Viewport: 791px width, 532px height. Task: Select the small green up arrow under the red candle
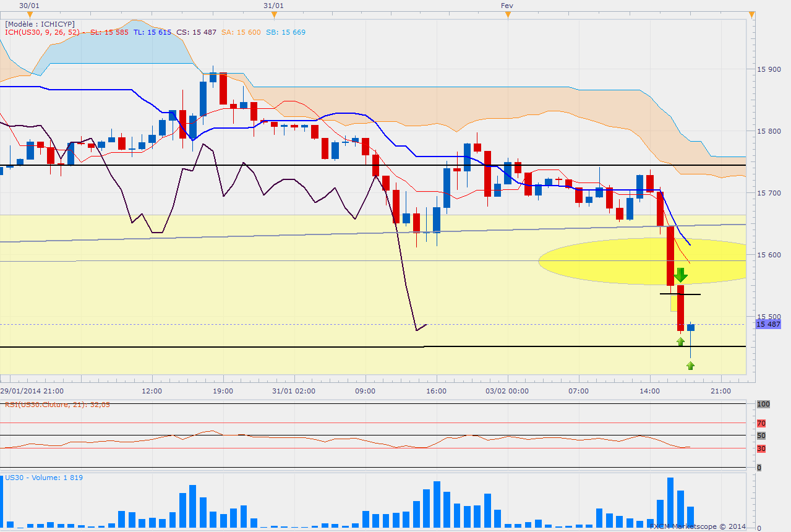coord(680,341)
